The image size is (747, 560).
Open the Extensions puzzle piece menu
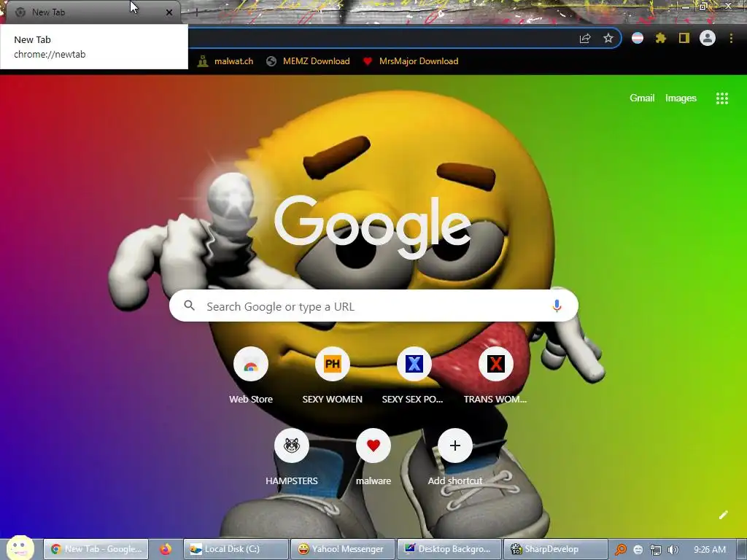click(661, 38)
